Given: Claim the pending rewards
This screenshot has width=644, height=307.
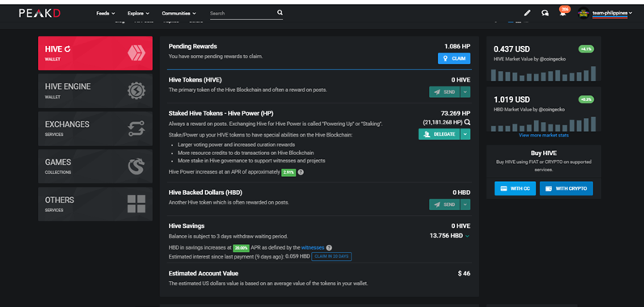Looking at the screenshot, I should (x=454, y=58).
